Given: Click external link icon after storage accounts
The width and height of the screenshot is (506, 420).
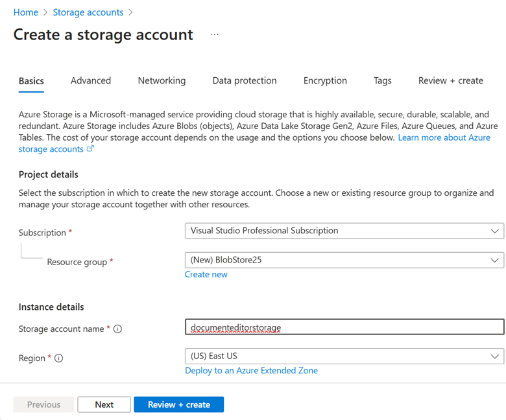Looking at the screenshot, I should pos(90,149).
